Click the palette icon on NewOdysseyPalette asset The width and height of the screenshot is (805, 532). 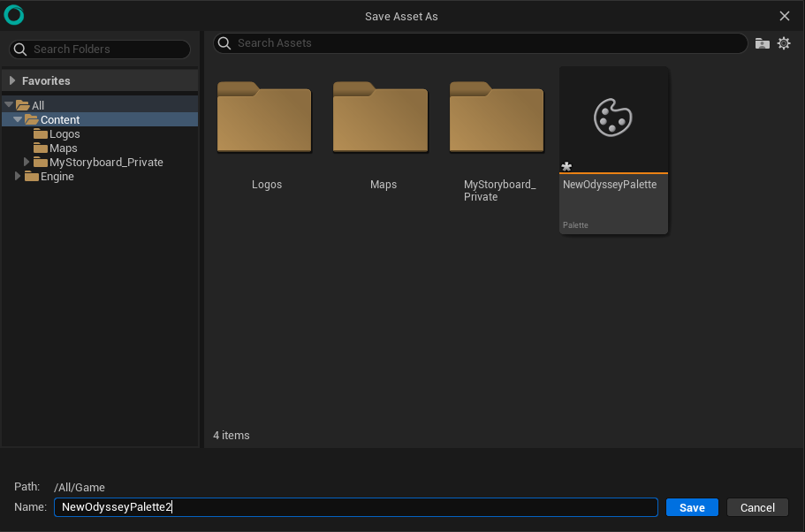tap(613, 118)
